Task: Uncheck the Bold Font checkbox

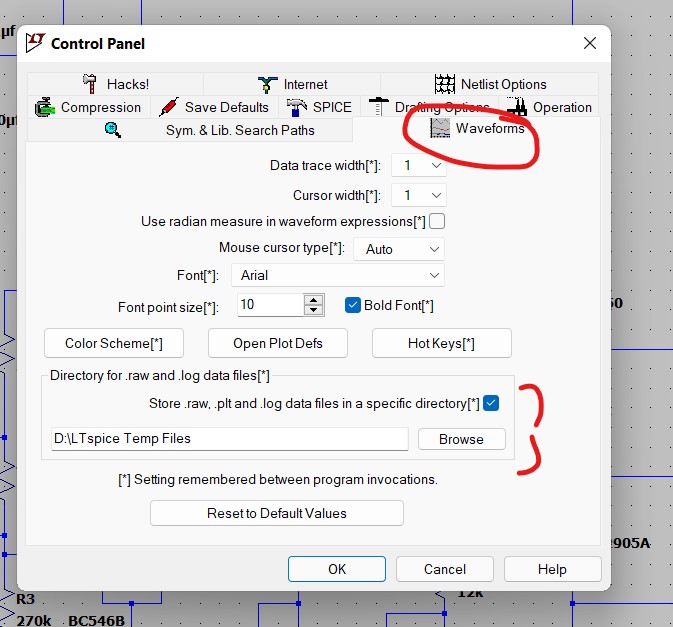Action: click(353, 305)
